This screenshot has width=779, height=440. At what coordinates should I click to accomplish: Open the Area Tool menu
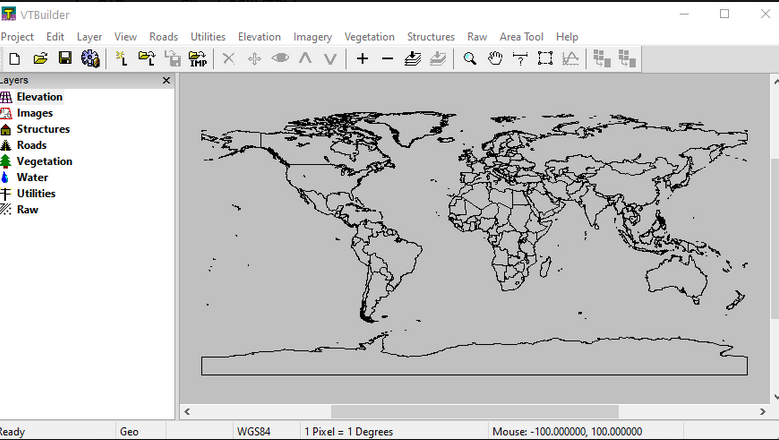click(x=521, y=37)
